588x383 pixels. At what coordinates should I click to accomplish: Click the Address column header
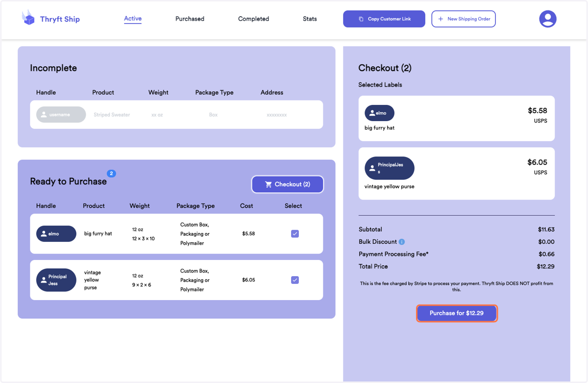(x=272, y=92)
